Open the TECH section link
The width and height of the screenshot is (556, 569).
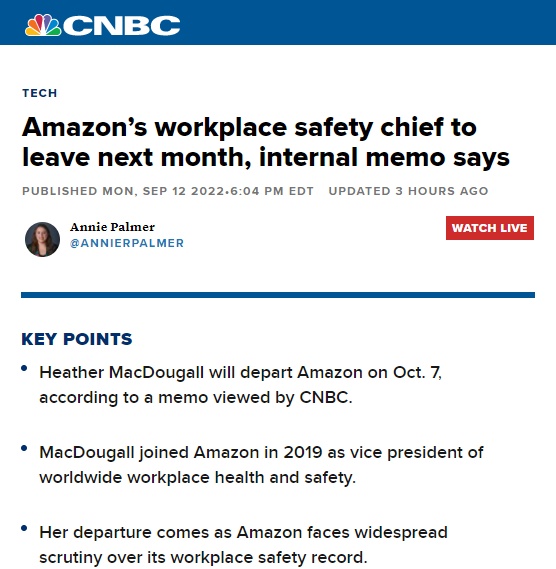click(40, 93)
